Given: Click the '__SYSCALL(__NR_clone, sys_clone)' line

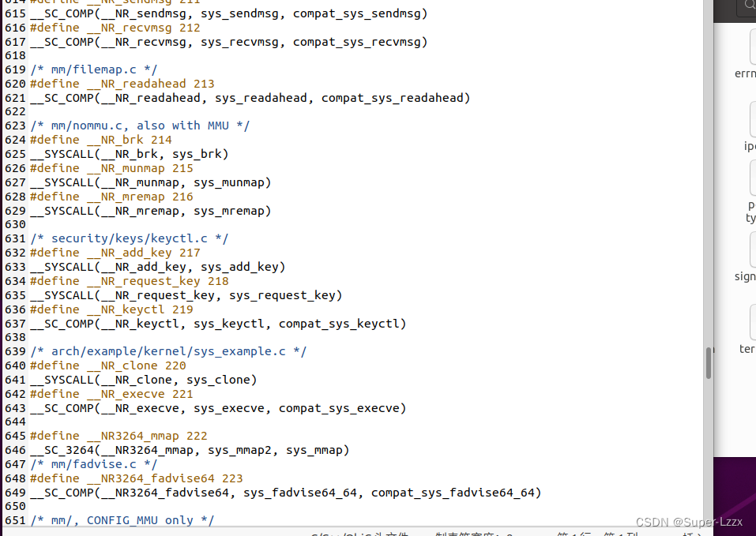Looking at the screenshot, I should (x=143, y=380).
